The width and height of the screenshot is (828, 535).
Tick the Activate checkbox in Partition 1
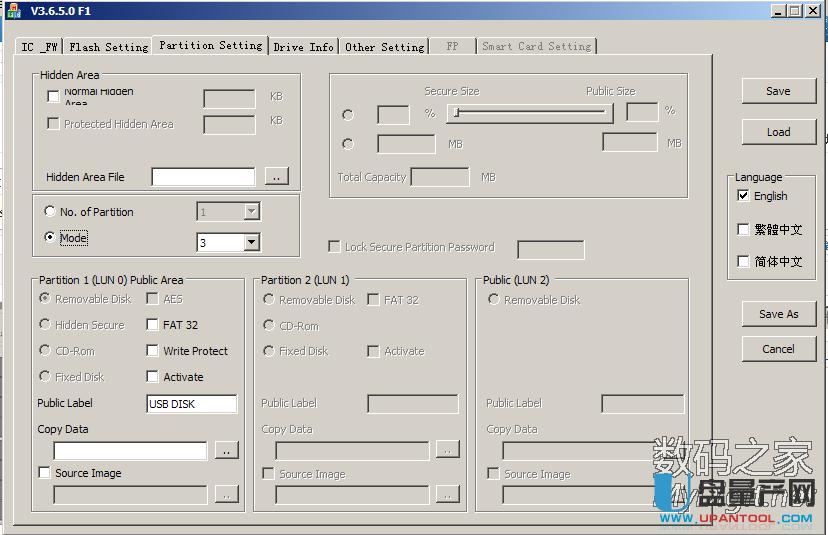(x=153, y=377)
